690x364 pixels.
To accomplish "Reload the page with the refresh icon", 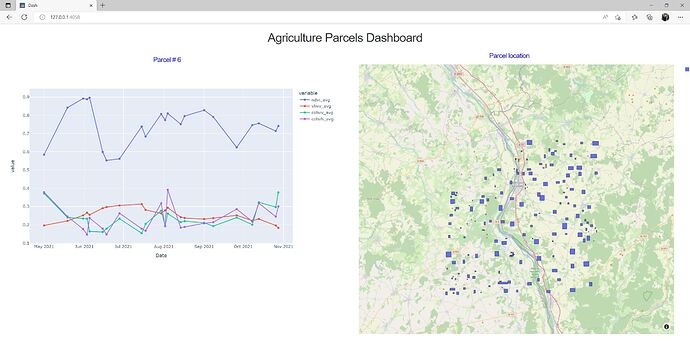I will (24, 17).
